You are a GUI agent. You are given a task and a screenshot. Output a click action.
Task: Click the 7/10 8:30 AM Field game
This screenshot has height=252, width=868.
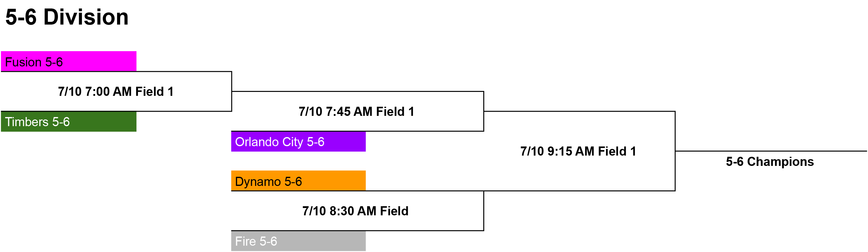click(356, 211)
